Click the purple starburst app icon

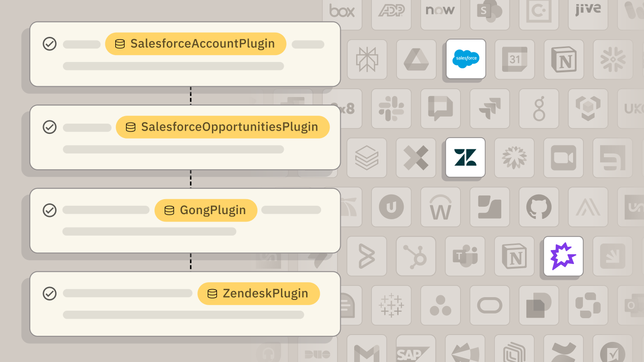click(x=563, y=256)
